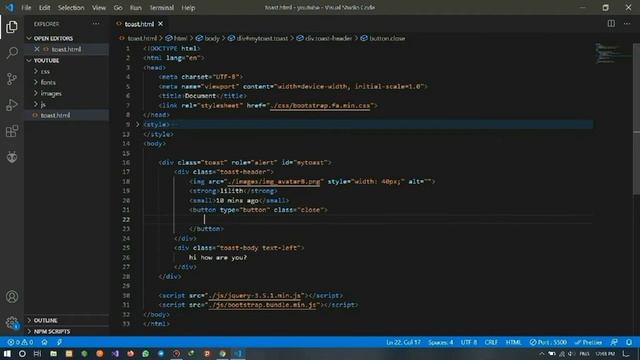Open the Terminal menu

click(161, 7)
